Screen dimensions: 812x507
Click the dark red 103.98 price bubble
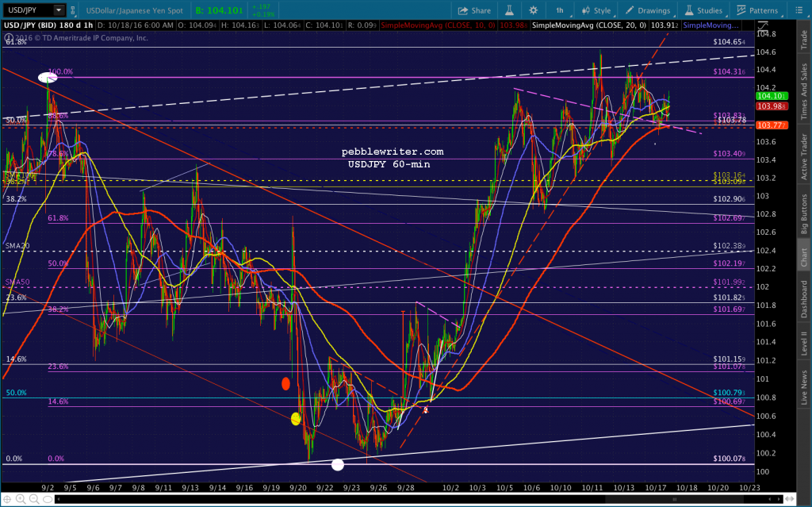pos(772,106)
